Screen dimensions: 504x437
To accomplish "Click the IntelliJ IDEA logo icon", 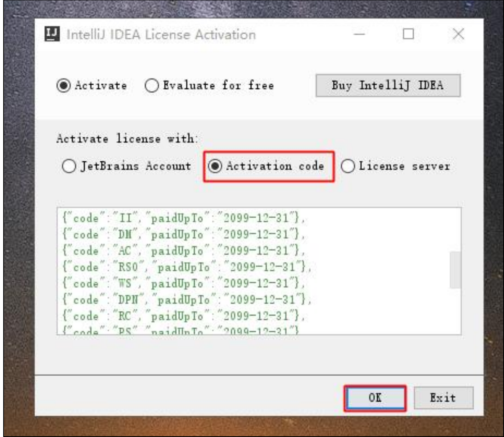I will [x=52, y=34].
